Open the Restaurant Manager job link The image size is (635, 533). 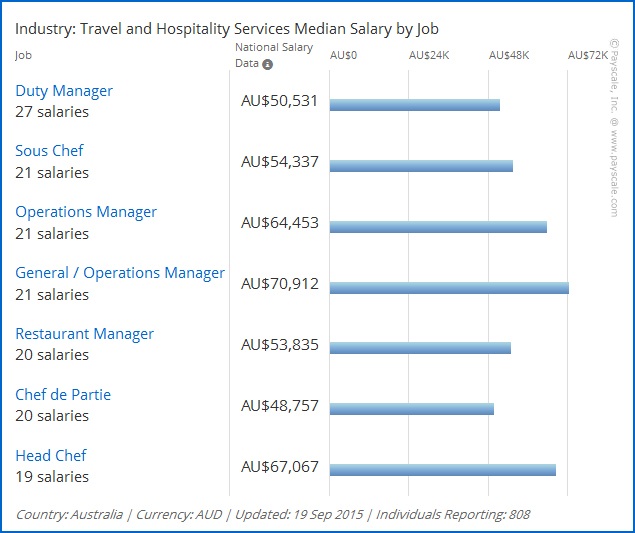tap(84, 334)
